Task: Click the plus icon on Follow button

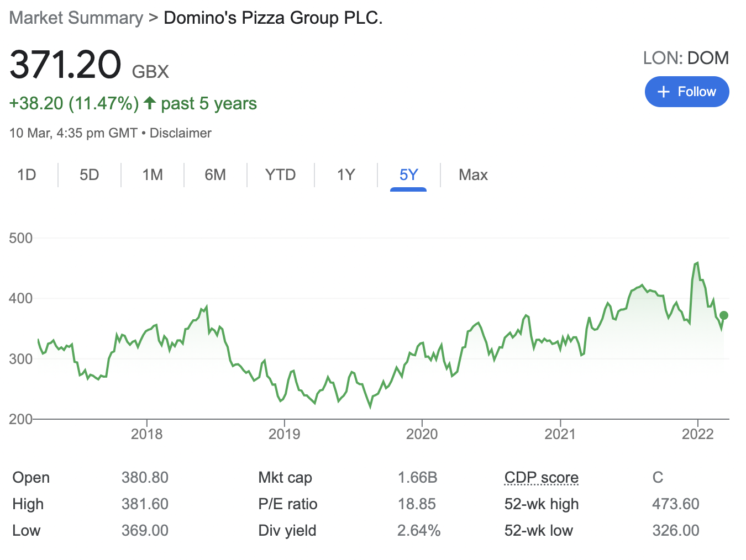Action: [664, 92]
